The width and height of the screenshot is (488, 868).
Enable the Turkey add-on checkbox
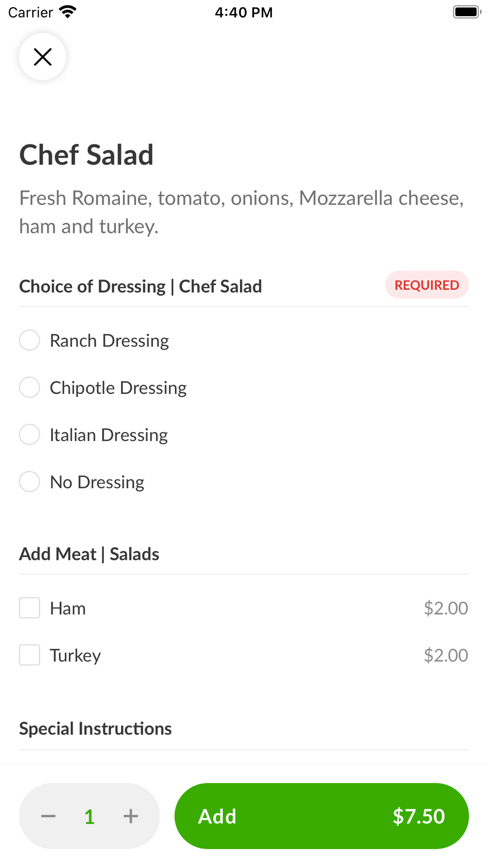[29, 655]
